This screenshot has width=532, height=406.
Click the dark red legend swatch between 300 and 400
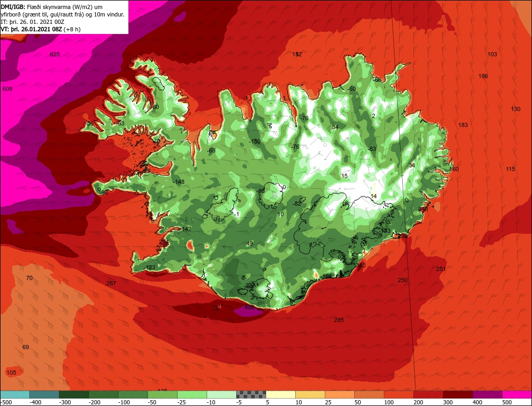458,394
